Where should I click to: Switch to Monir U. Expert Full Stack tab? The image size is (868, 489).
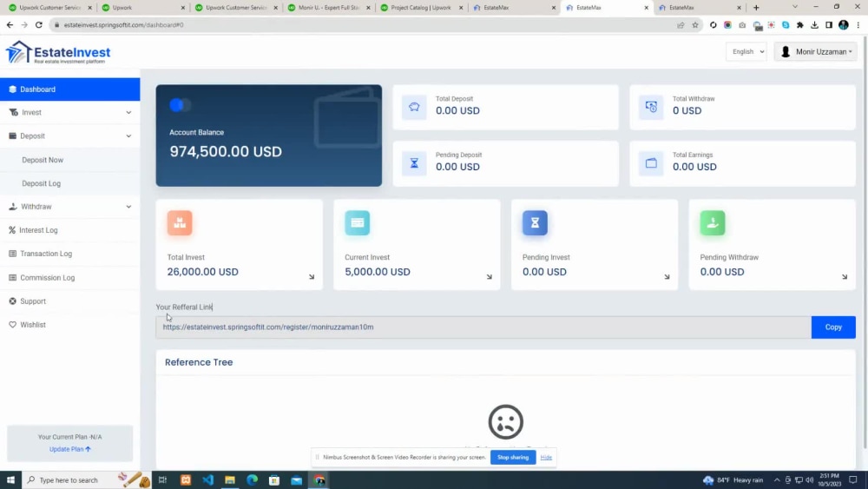click(x=328, y=8)
